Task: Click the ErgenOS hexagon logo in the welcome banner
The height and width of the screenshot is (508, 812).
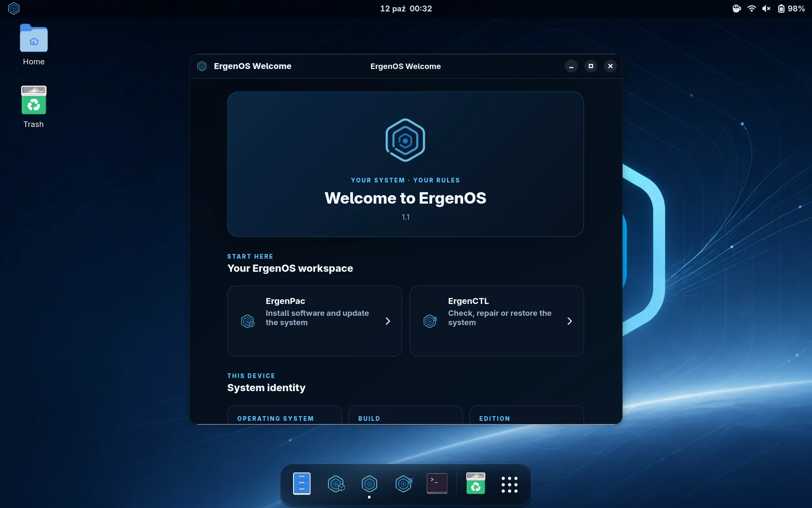Action: [x=405, y=140]
